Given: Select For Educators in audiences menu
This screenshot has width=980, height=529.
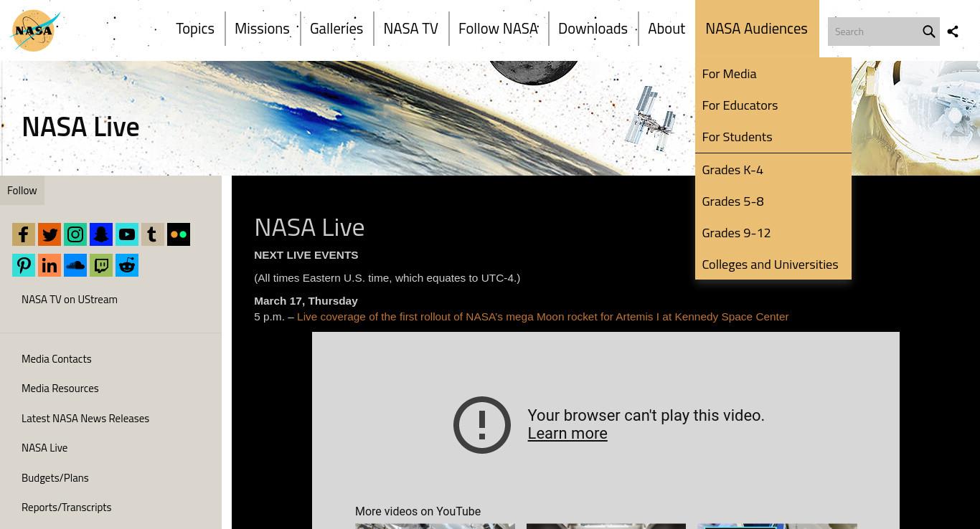Looking at the screenshot, I should [773, 105].
